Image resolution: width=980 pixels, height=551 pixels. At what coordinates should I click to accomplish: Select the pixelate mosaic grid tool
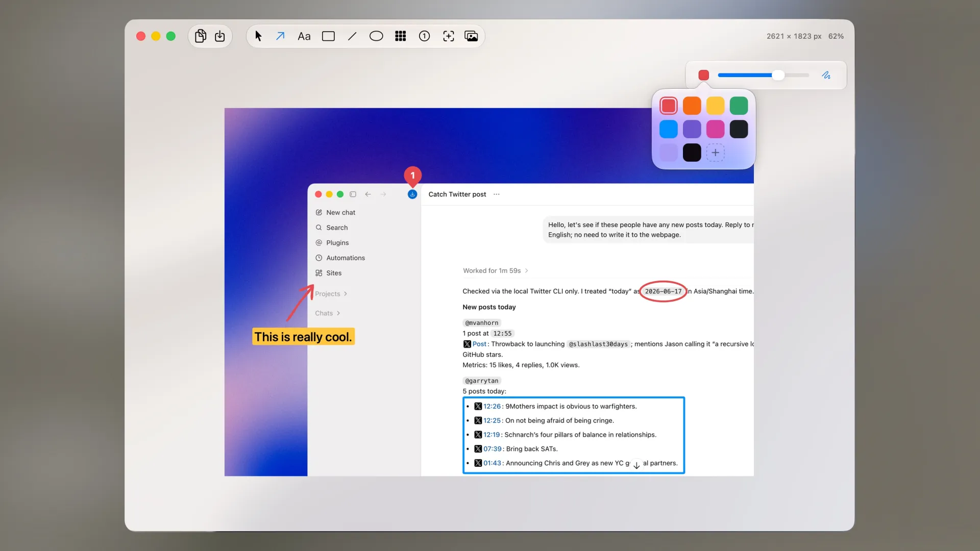[x=401, y=36]
